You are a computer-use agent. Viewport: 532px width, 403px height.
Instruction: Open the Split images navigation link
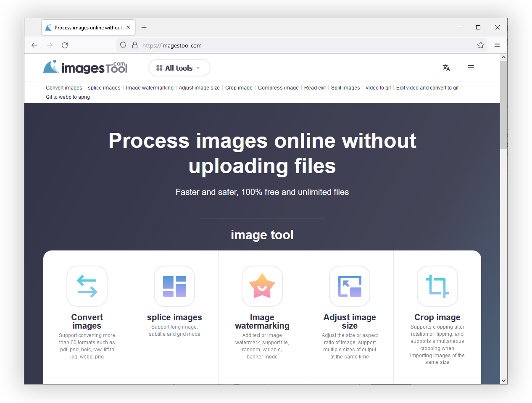coord(345,88)
